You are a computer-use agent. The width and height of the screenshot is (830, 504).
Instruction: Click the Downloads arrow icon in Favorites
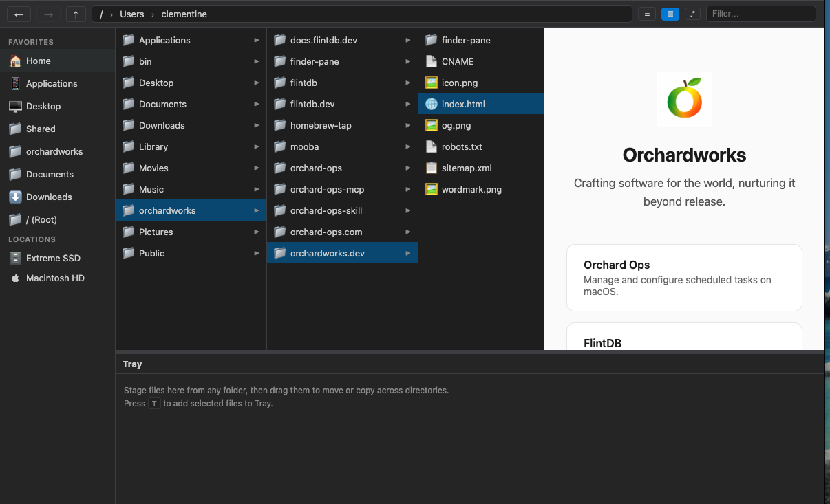click(x=15, y=197)
